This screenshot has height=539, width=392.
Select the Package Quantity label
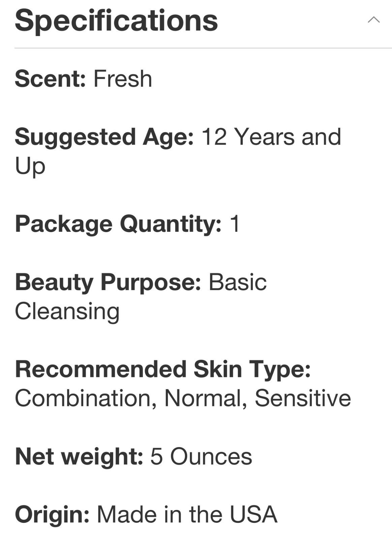pos(118,224)
